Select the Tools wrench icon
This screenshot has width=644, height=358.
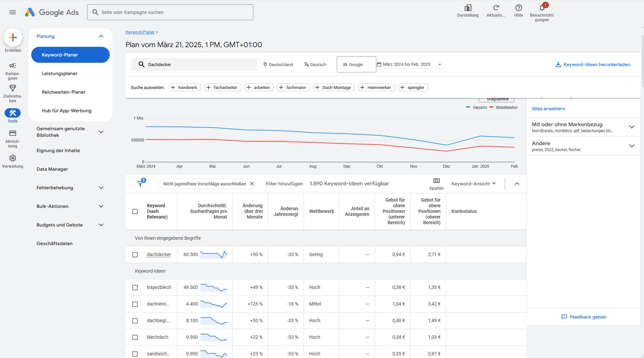pos(13,113)
